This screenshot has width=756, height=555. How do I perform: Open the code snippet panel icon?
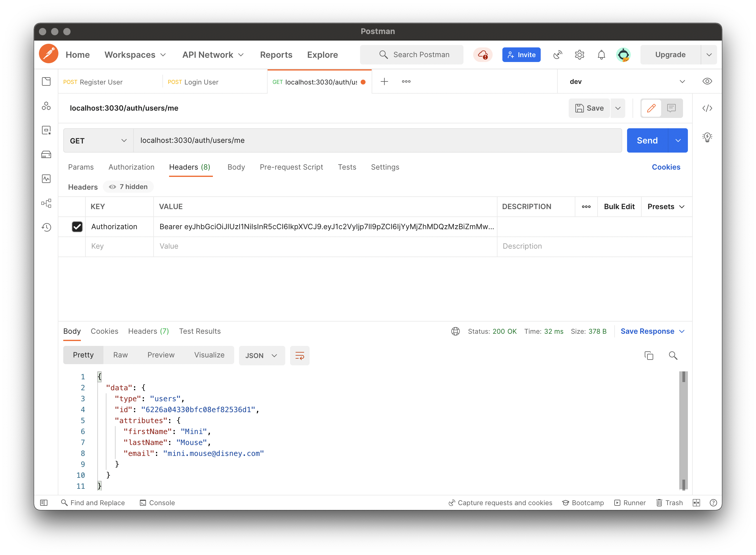[707, 108]
